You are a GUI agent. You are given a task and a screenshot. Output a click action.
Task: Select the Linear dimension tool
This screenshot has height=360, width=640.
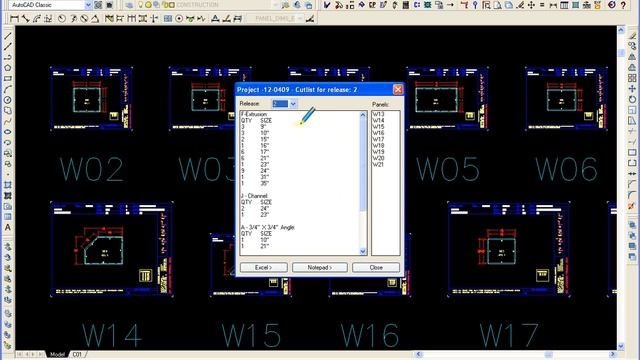(14, 18)
